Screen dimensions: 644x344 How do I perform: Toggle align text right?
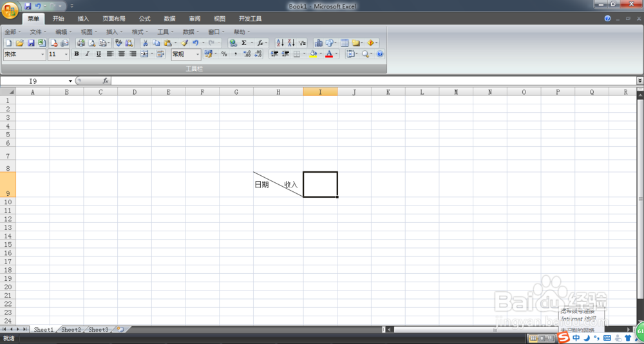click(133, 54)
